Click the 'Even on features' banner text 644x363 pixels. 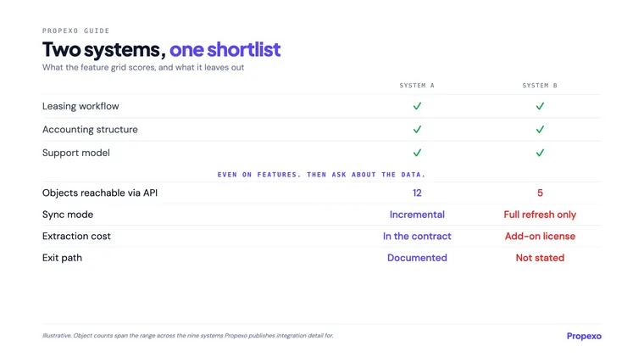point(321,175)
